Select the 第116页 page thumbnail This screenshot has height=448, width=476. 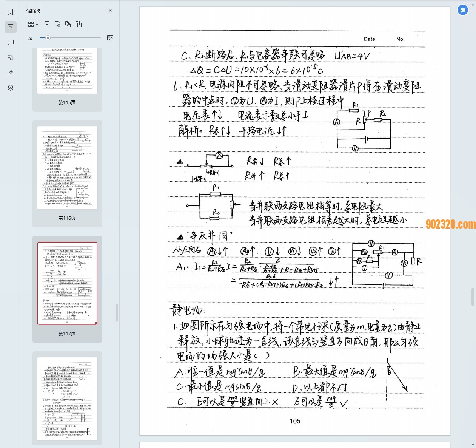coord(67,168)
